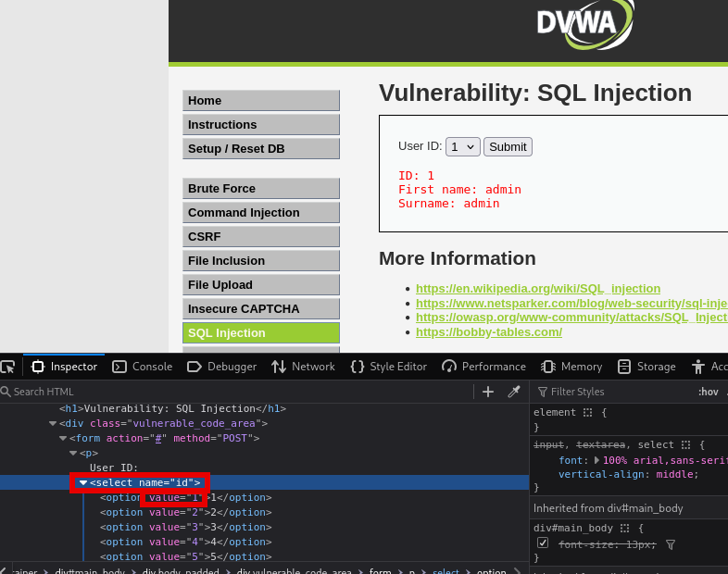Open the Storage tab
The image size is (728, 574).
tap(646, 367)
